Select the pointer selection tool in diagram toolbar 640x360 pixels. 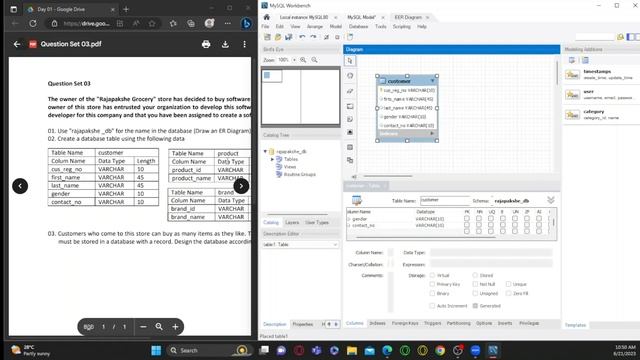point(350,61)
